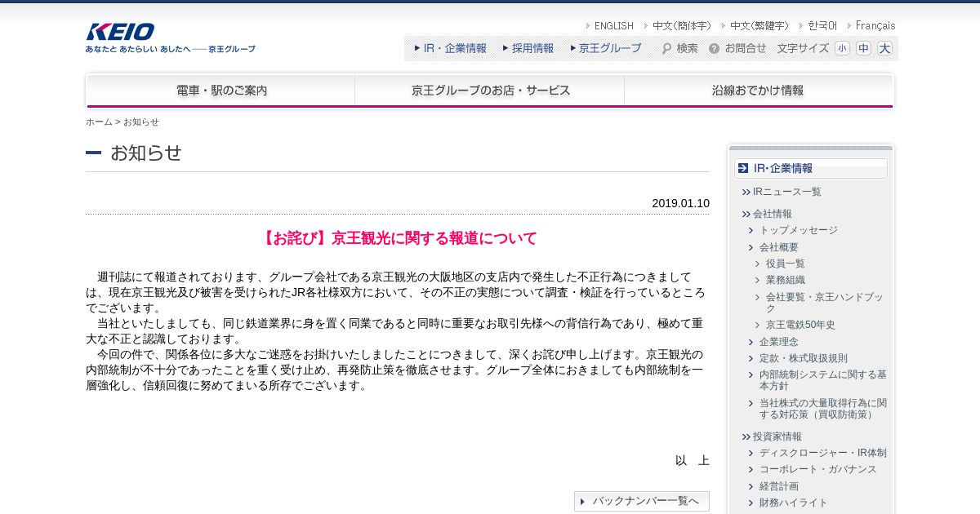
Task: Open コーポレート・ガバナンス in the sidebar
Action: [818, 469]
